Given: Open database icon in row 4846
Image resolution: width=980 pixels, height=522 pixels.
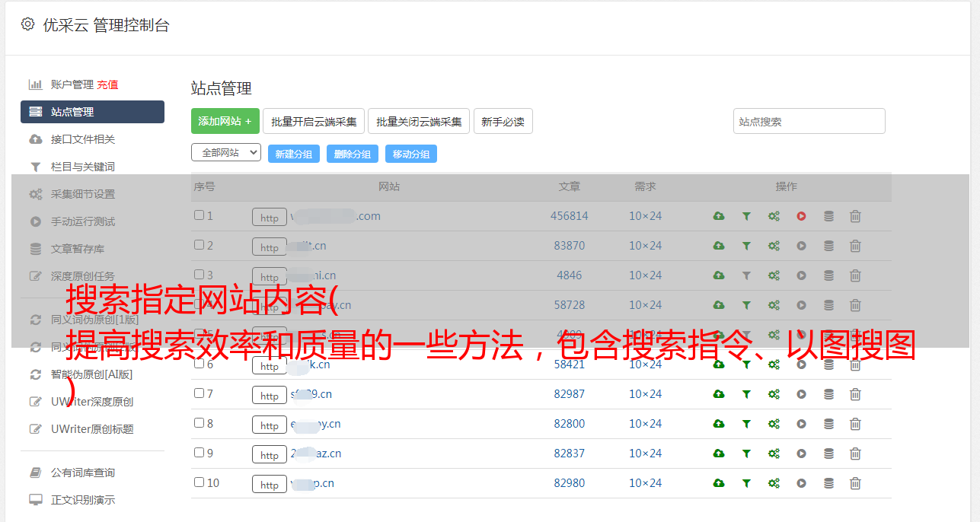Looking at the screenshot, I should tap(828, 275).
